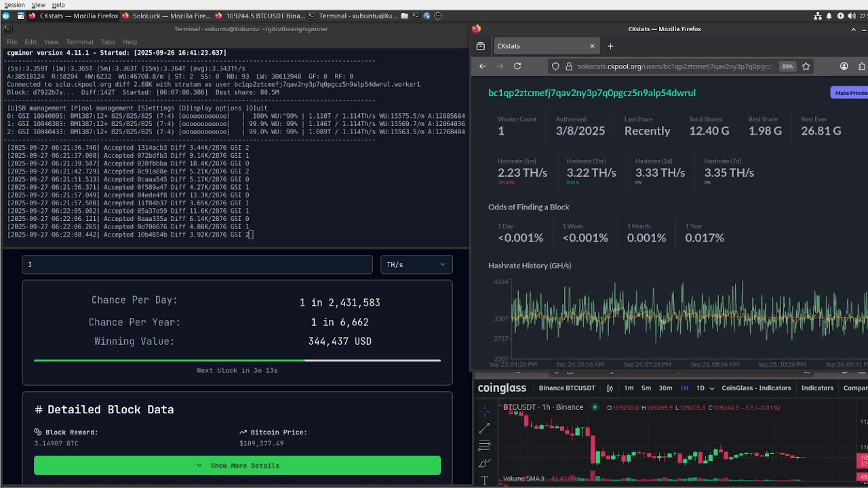Open the Session menu at top

coord(14,5)
